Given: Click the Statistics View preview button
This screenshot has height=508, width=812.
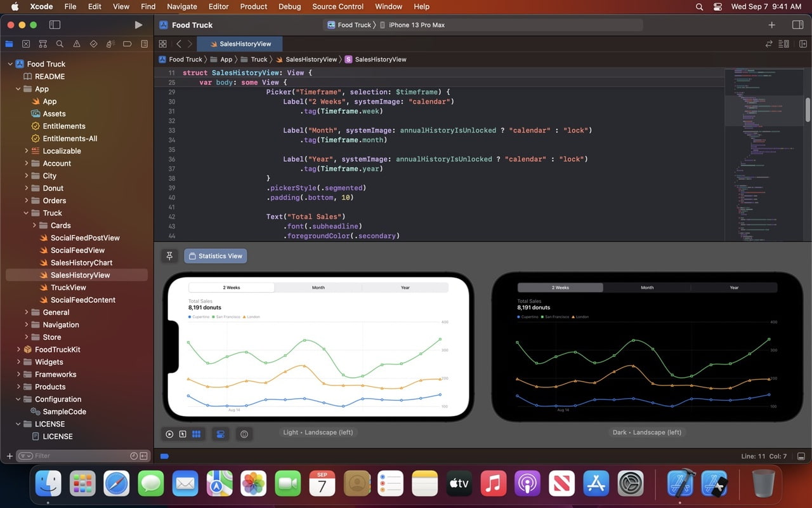Looking at the screenshot, I should [x=216, y=256].
